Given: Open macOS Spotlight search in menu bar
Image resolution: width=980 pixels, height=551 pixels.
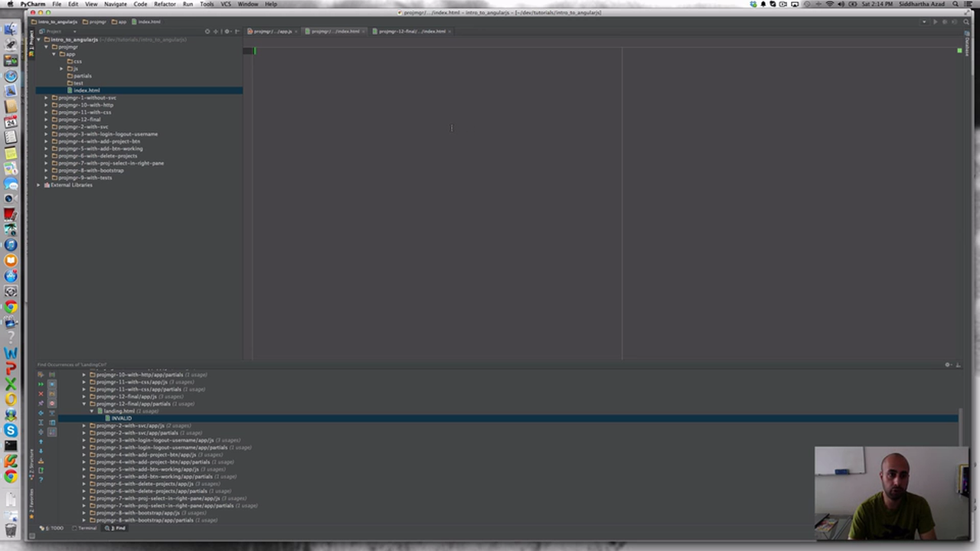Looking at the screenshot, I should 955,4.
